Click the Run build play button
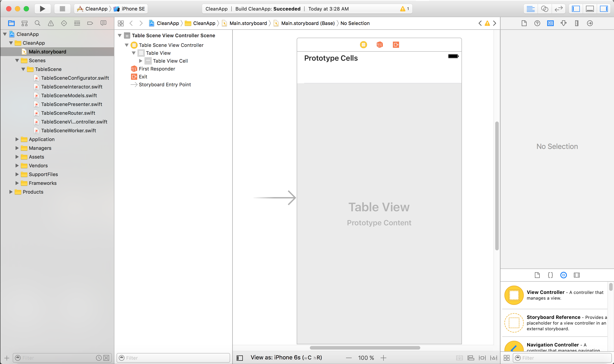 click(x=42, y=9)
